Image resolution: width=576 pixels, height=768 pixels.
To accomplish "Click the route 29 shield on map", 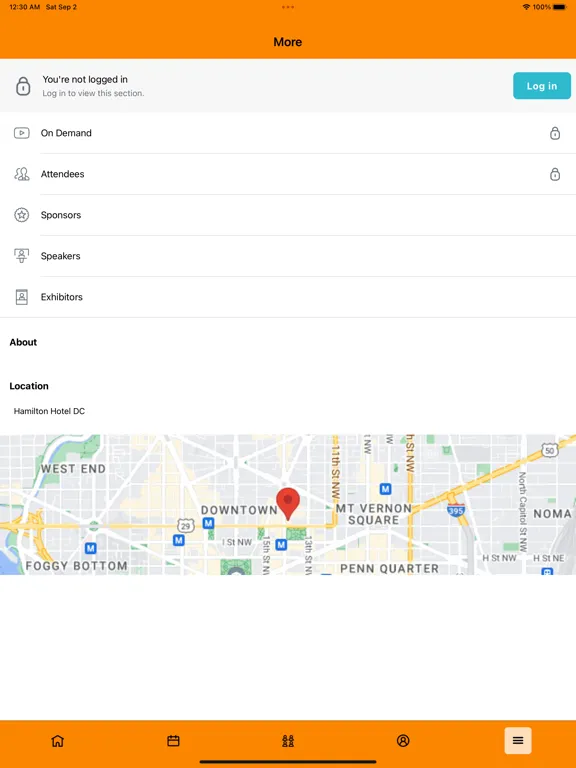I will pos(185,527).
